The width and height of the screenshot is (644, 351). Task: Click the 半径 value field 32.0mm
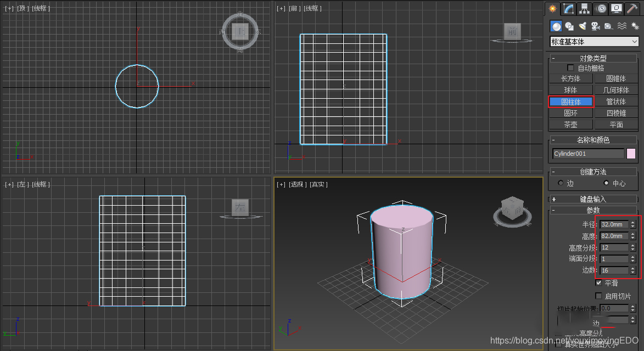[614, 224]
